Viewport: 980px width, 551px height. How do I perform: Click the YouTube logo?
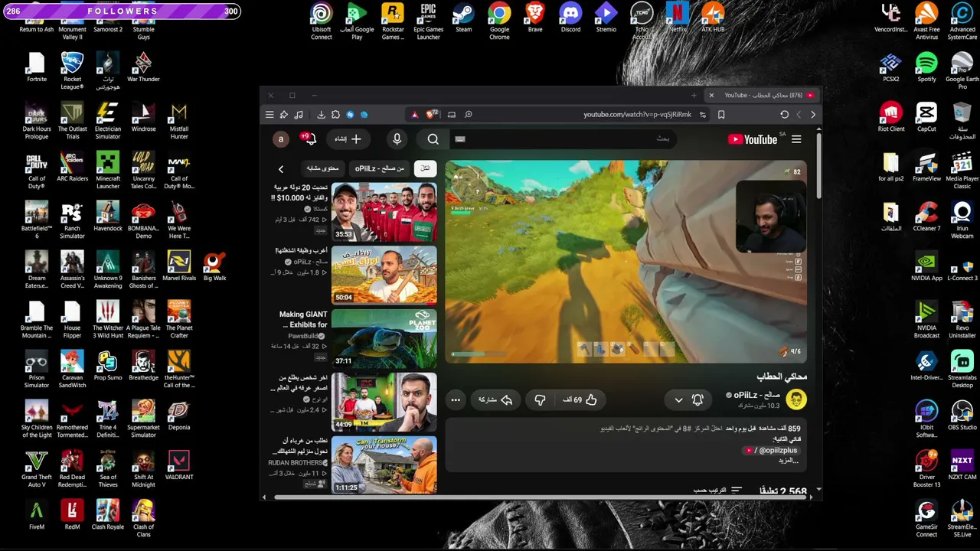tap(753, 139)
